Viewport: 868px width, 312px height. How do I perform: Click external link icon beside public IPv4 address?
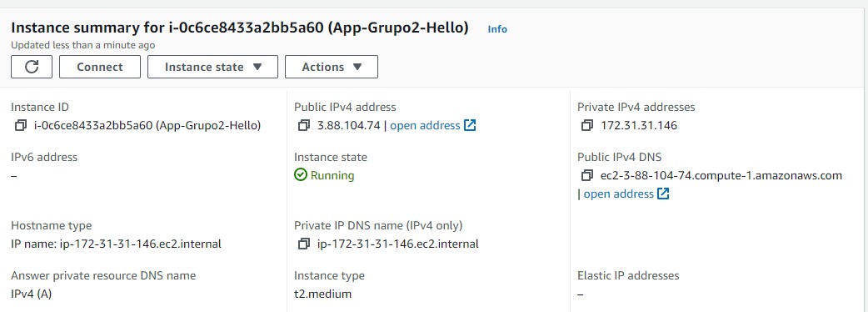pyautogui.click(x=470, y=125)
